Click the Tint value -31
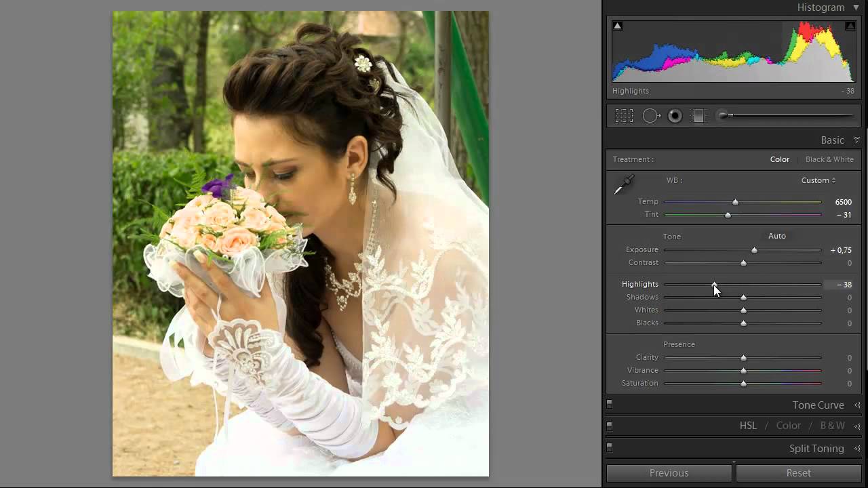The width and height of the screenshot is (868, 488). pos(844,215)
